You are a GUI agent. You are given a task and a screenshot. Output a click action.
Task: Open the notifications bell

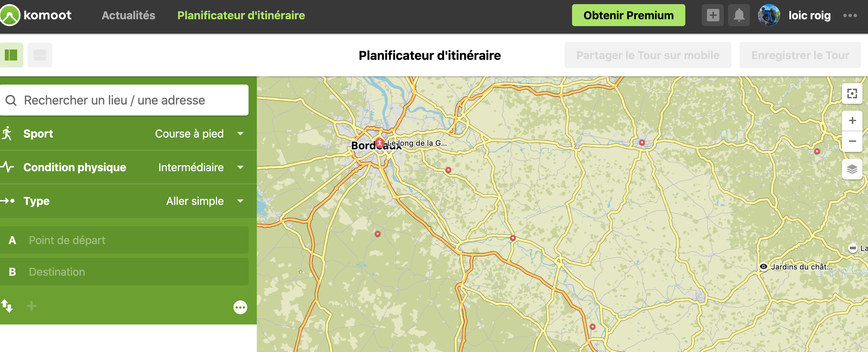[739, 15]
